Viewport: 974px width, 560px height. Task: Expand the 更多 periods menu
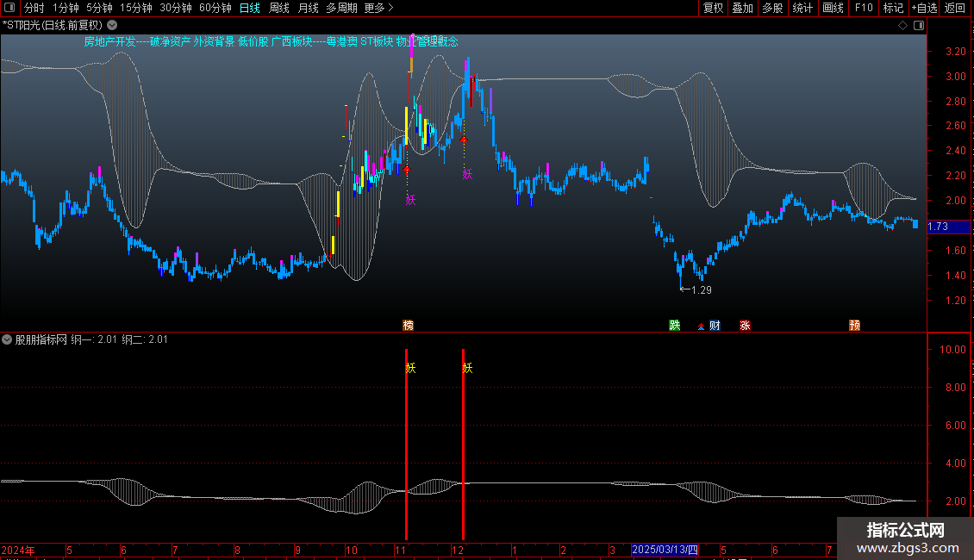click(x=378, y=8)
